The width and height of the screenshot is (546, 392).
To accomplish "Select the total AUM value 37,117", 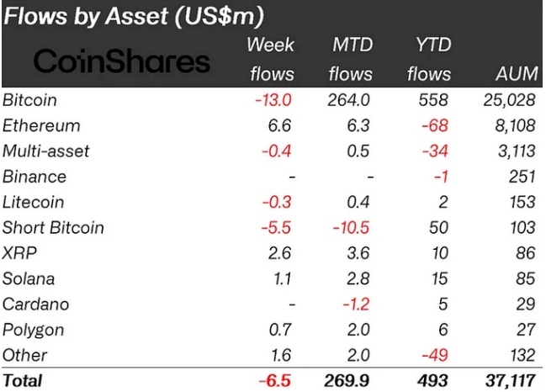I will pos(508,380).
